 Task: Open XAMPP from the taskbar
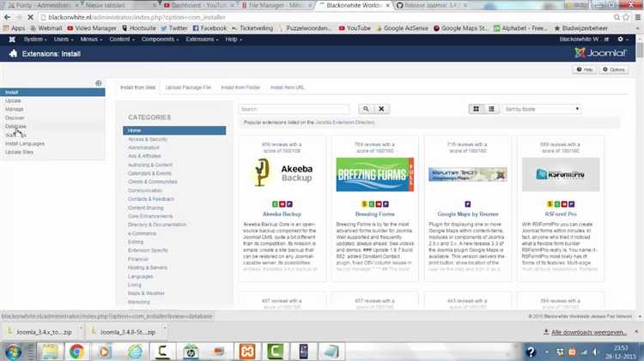click(x=246, y=352)
